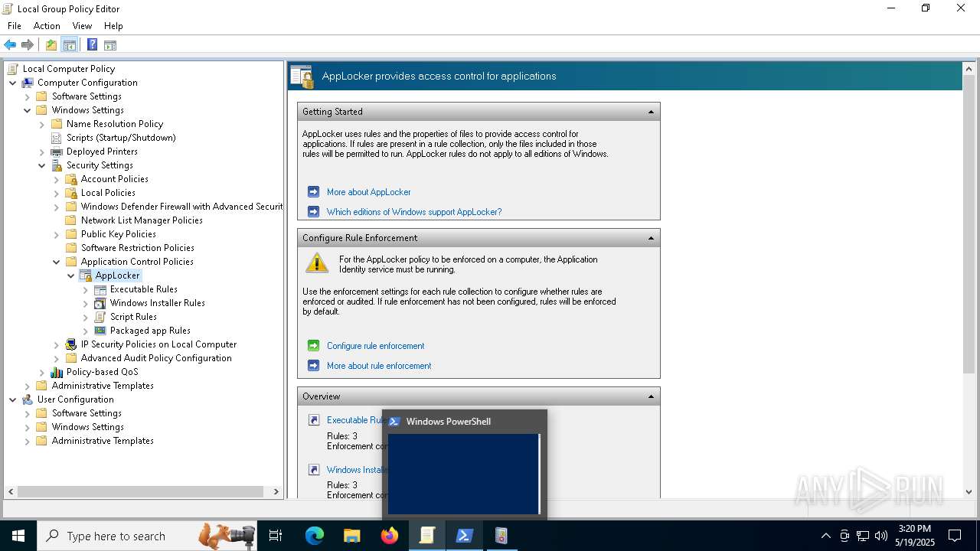The height and width of the screenshot is (551, 980).
Task: Expand the Advanced Audit Policy Configuration node
Action: tap(57, 358)
